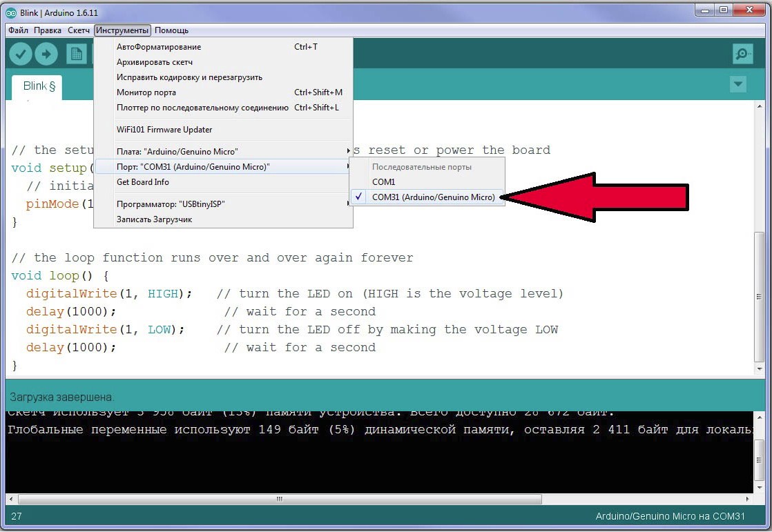Click Записать Загрузчик menu entry
772x532 pixels.
pyautogui.click(x=154, y=219)
